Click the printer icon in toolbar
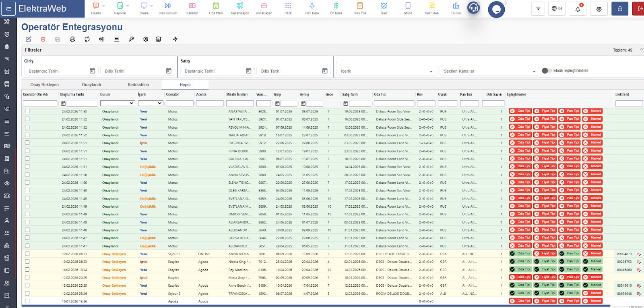The width and height of the screenshot is (644, 308). (x=72, y=39)
